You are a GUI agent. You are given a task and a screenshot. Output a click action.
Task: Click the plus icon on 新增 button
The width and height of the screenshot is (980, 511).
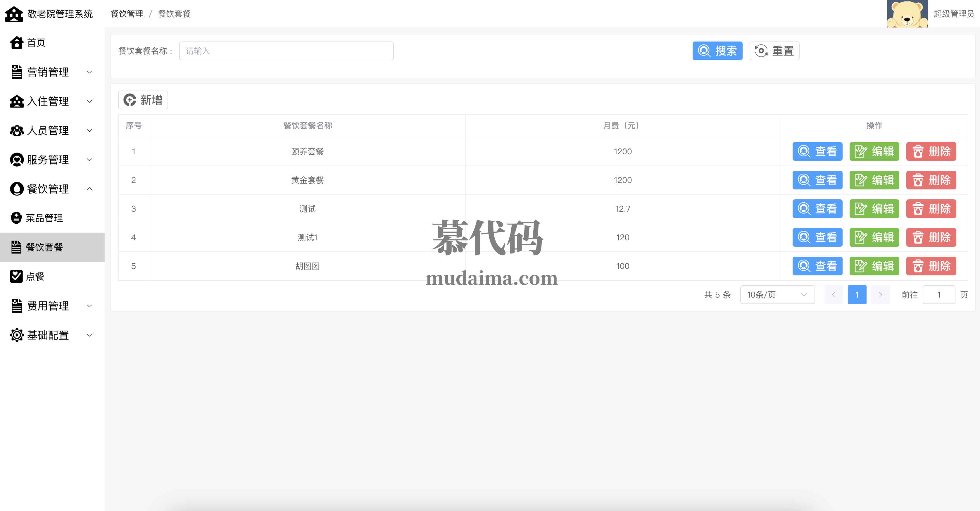tap(130, 100)
